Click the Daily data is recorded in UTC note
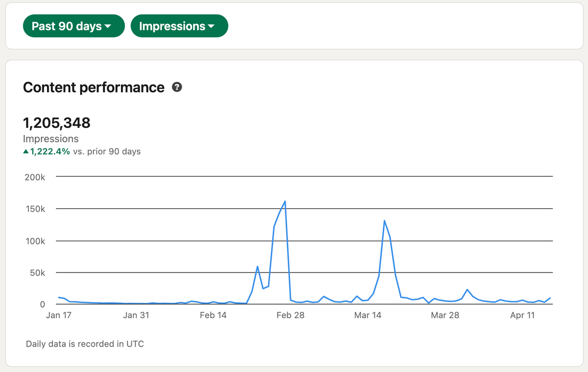 85,344
